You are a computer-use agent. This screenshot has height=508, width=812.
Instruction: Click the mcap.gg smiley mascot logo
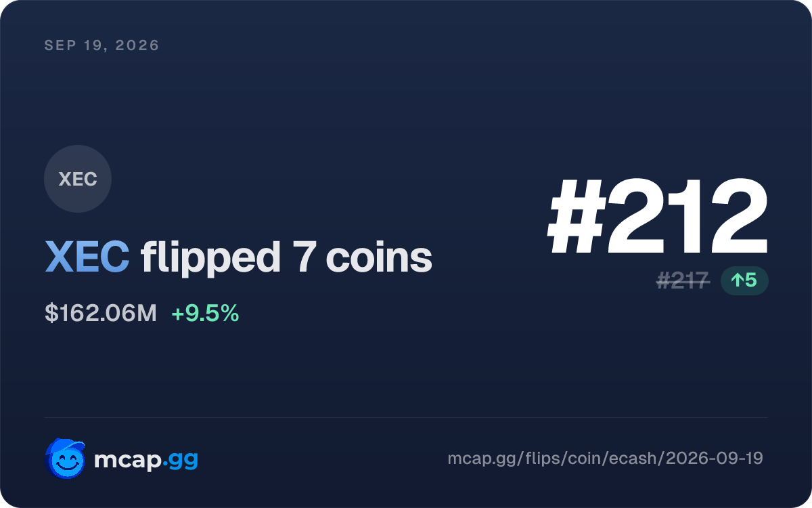click(x=65, y=459)
